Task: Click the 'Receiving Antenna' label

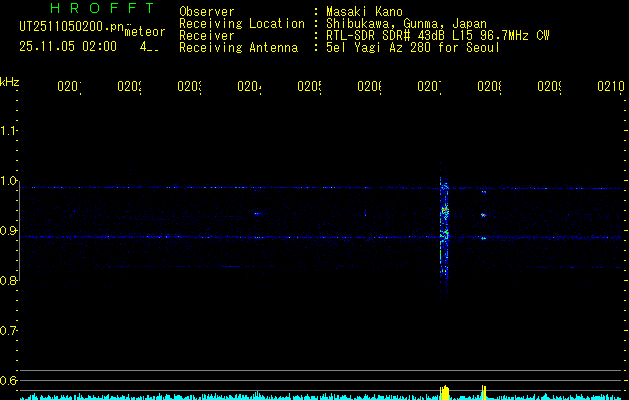Action: pos(238,48)
